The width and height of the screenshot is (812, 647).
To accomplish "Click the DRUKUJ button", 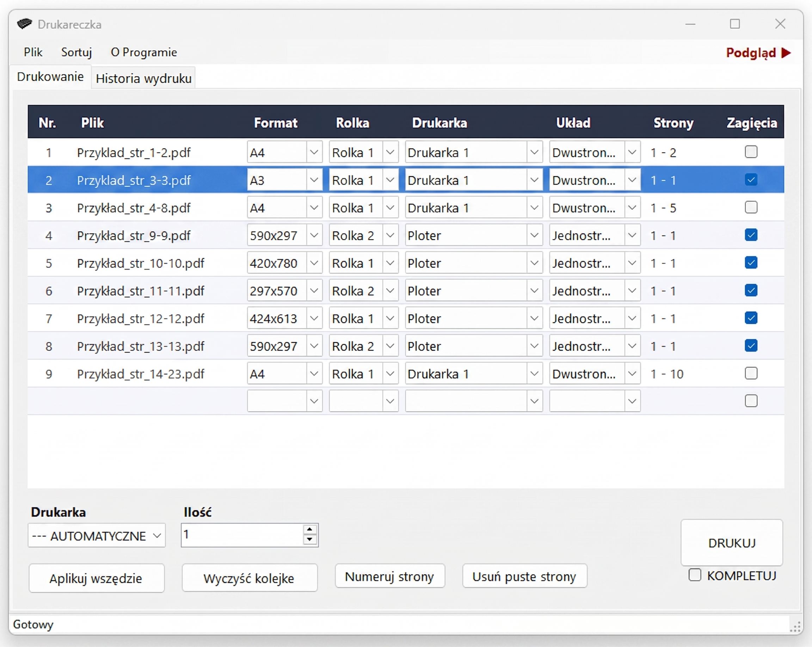I will point(732,543).
